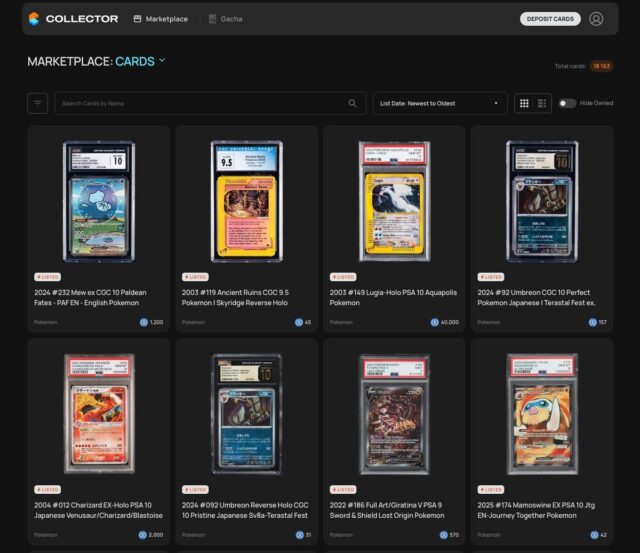640x553 pixels.
Task: Click the 2022 #186 Giratina V title
Action: point(387,510)
